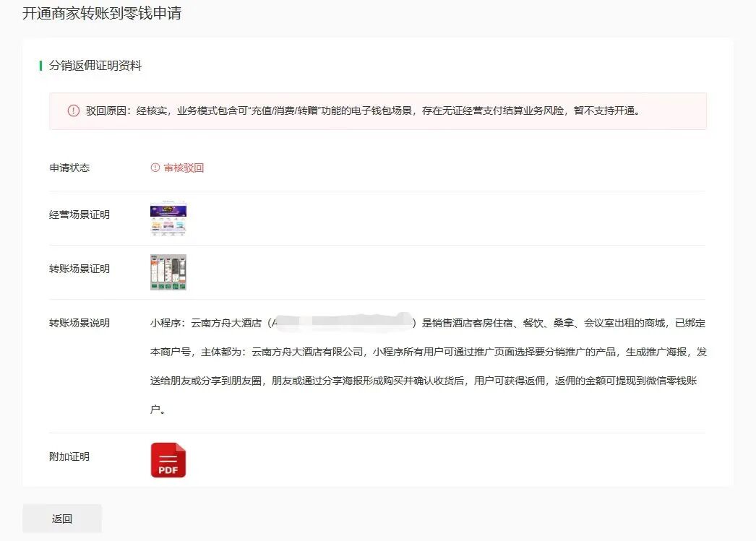
Task: Click the 开通商家转账到零钱申请 page title
Action: point(102,13)
